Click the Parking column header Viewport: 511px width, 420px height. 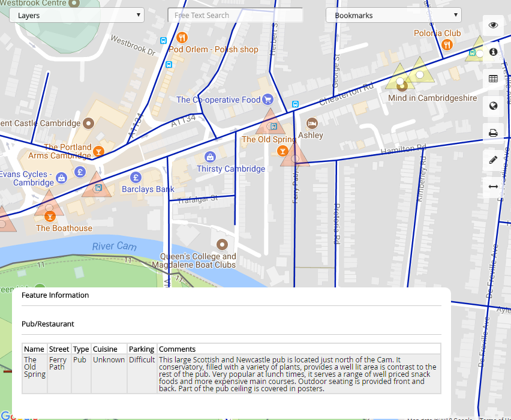(142, 349)
